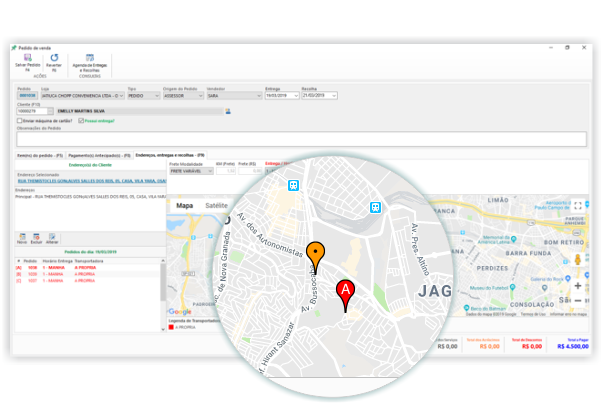Click the red A PRÓPRIA legend swatch
Viewport: 608px width, 403px height.
click(x=171, y=327)
